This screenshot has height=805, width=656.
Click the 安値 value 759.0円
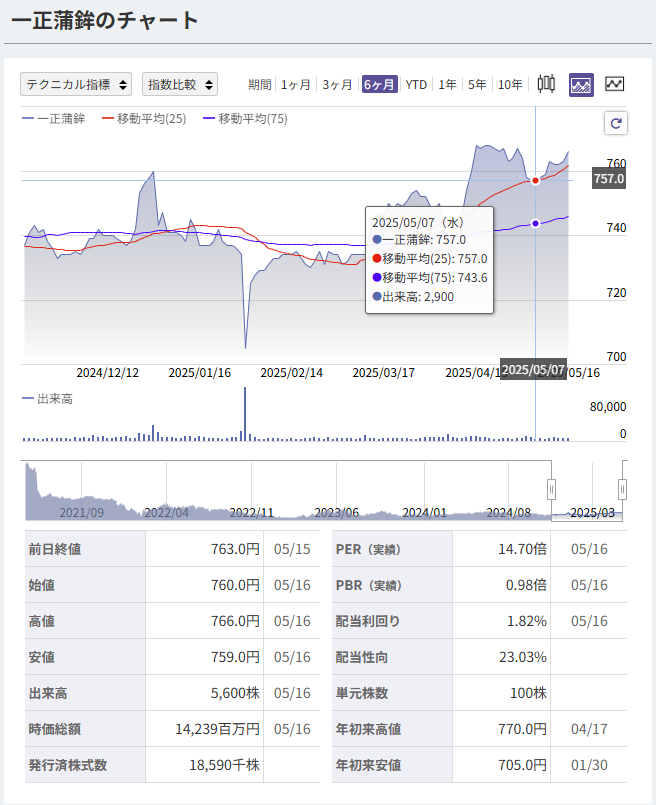235,657
